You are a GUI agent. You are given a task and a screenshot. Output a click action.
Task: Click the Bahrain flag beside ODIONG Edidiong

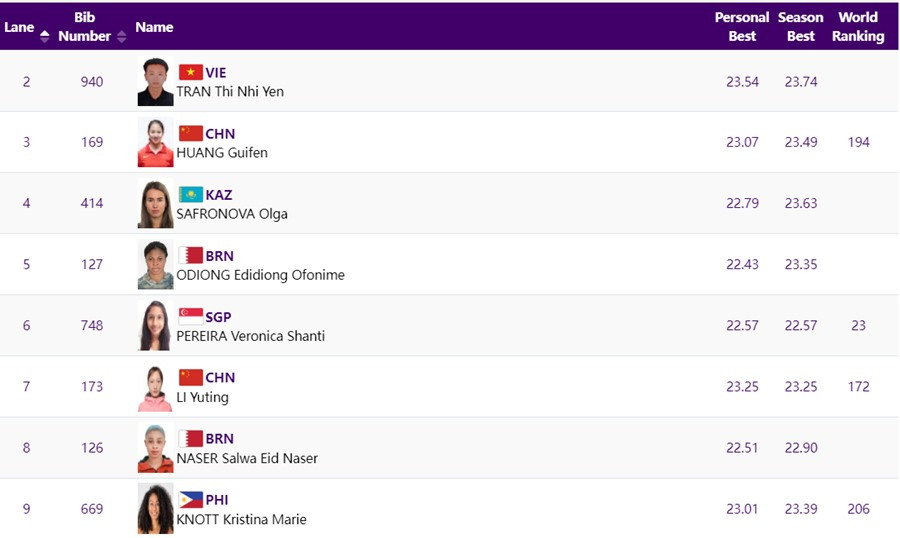[x=190, y=255]
